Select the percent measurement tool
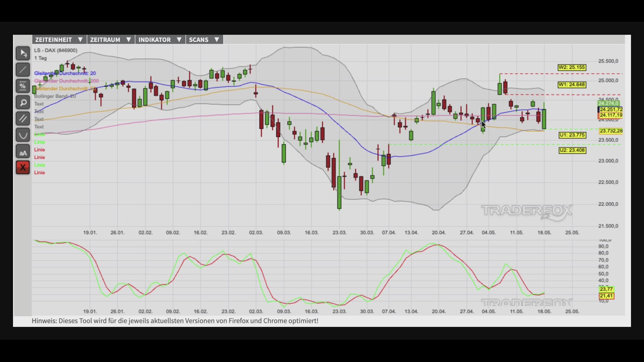Image resolution: width=644 pixels, height=362 pixels. pyautogui.click(x=23, y=86)
